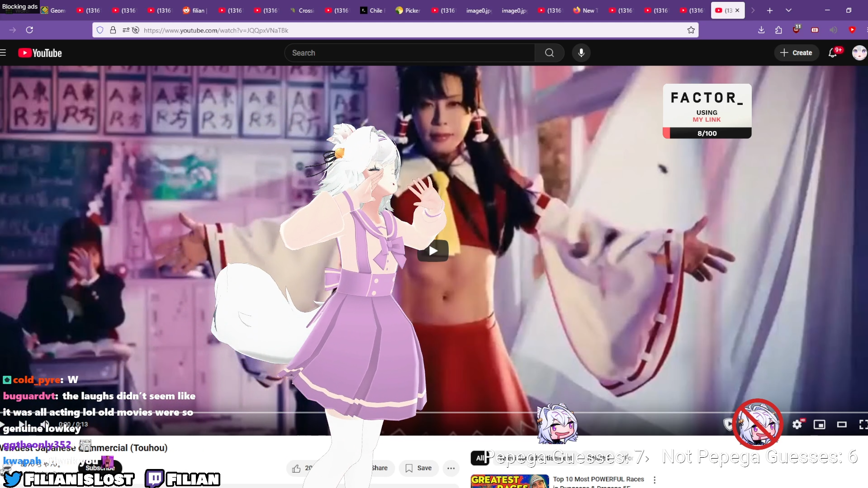This screenshot has width=868, height=488.
Task: Open the red shield extension with badge
Action: pyautogui.click(x=797, y=29)
